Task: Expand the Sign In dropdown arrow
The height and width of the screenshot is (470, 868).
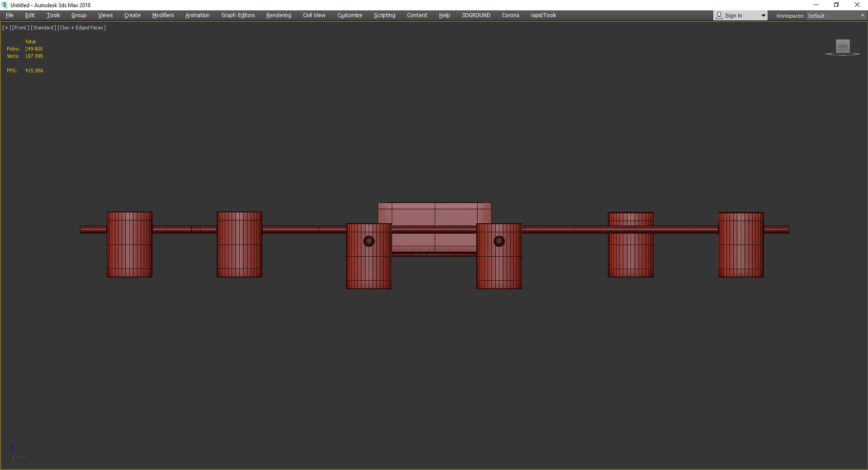Action: (x=763, y=16)
